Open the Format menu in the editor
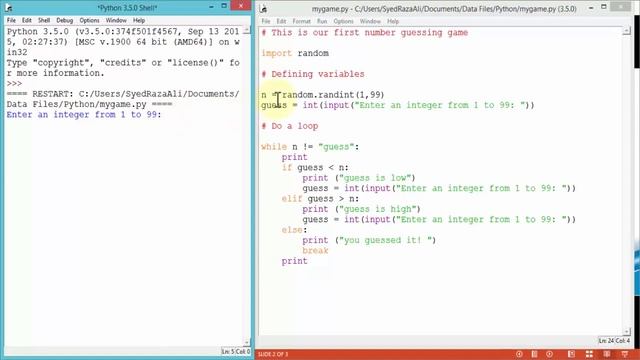The width and height of the screenshot is (640, 360). pos(302,21)
